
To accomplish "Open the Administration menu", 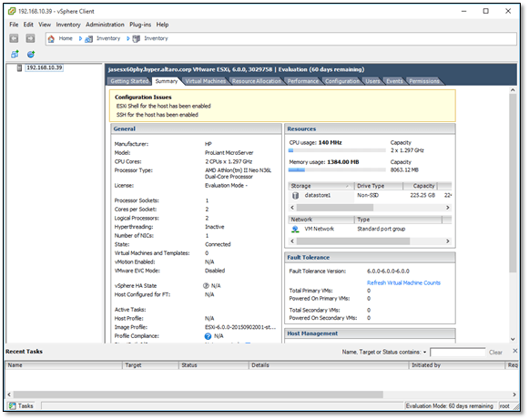I will (105, 25).
